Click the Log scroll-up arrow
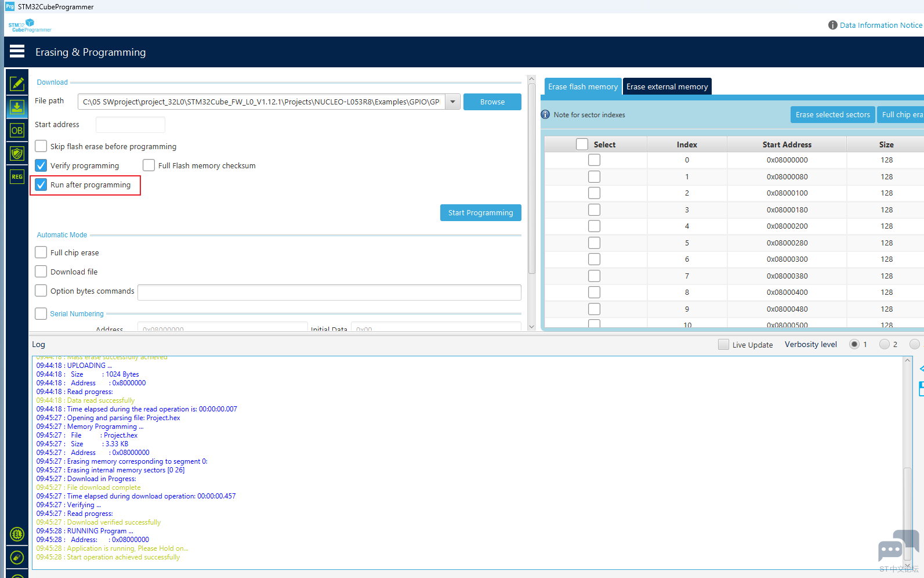 click(x=908, y=360)
